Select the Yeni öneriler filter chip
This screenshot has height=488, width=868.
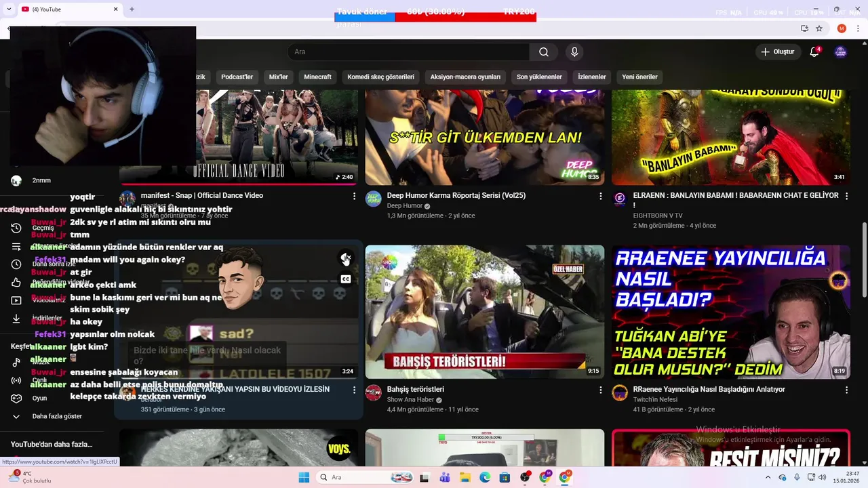(x=639, y=77)
